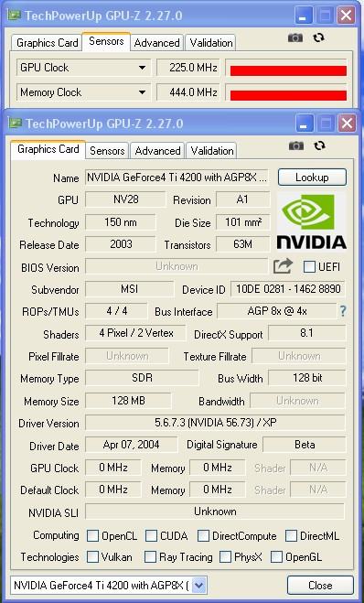This screenshot has width=364, height=603.
Task: Click the Subvendor field MSI
Action: coord(129,289)
